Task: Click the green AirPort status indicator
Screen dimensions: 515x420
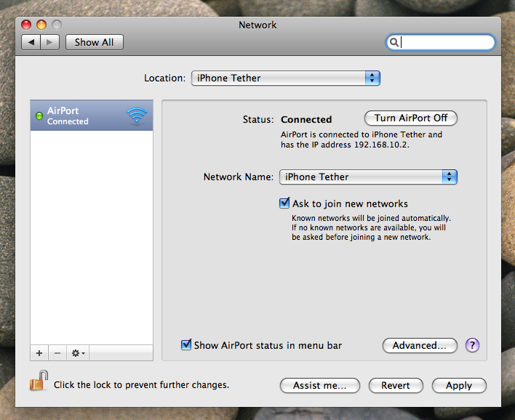Action: [x=39, y=116]
